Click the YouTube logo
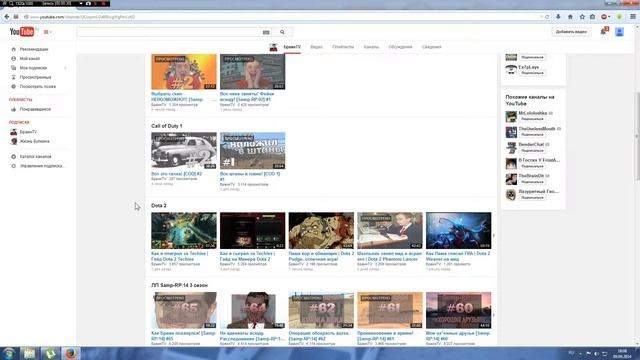 [x=22, y=32]
